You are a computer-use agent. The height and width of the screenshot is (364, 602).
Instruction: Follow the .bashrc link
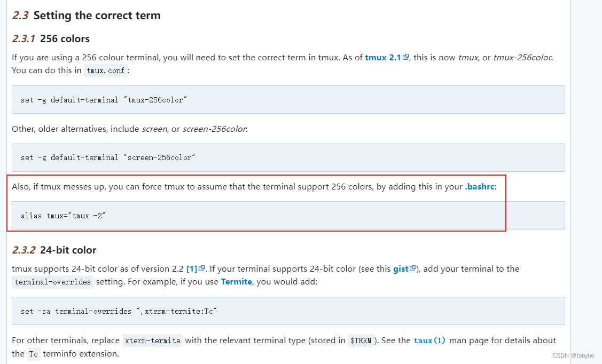click(x=480, y=187)
